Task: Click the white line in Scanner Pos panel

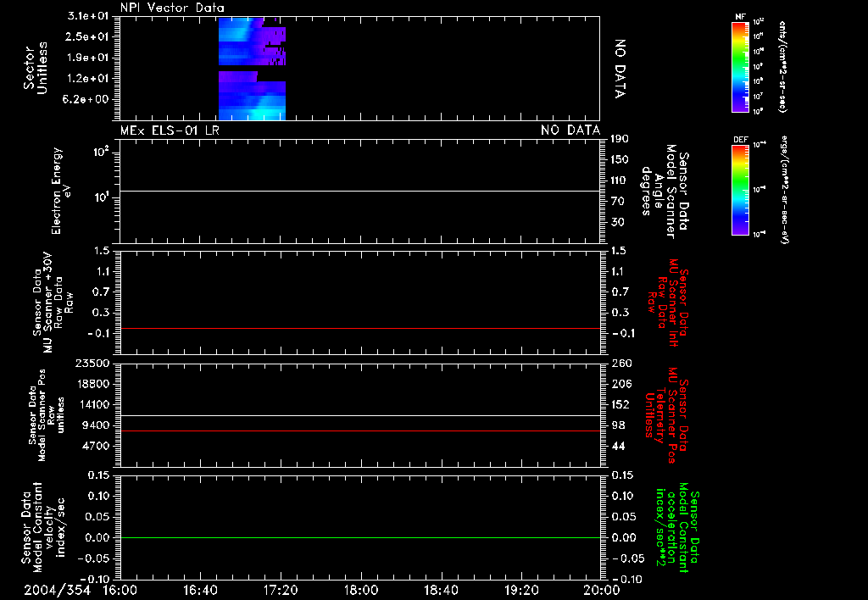Action: [359, 416]
